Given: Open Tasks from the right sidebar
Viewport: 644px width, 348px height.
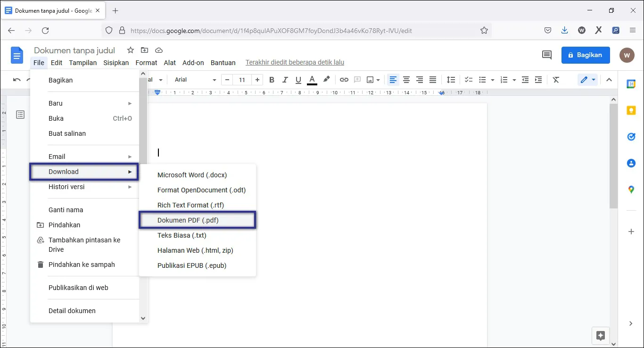Looking at the screenshot, I should (x=631, y=137).
